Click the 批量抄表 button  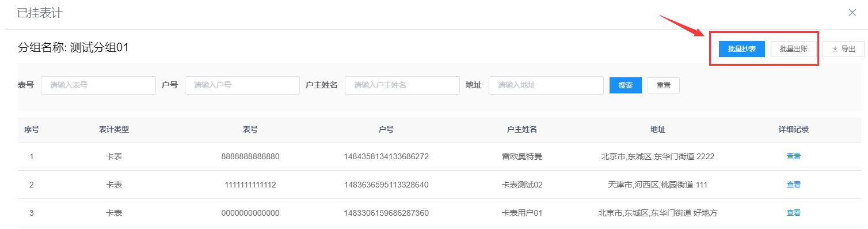click(741, 49)
